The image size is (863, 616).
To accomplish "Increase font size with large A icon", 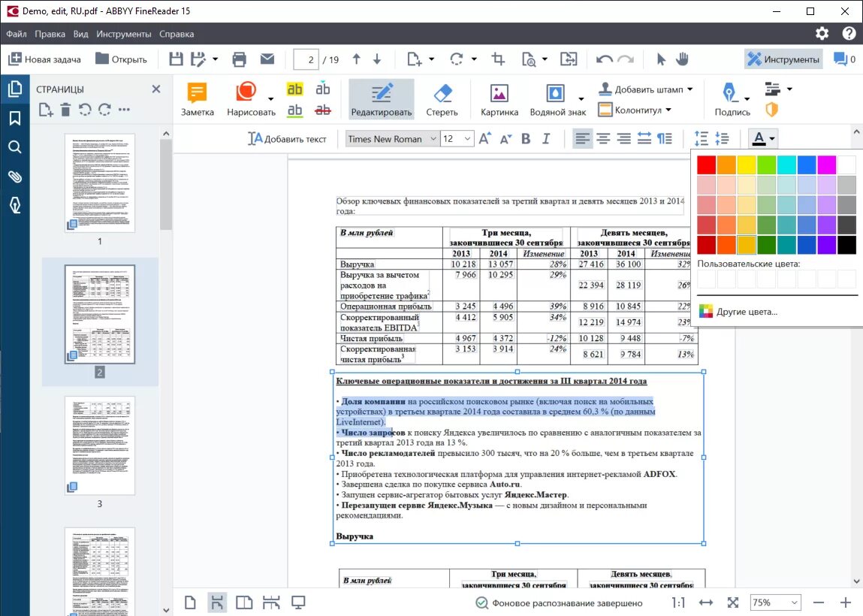I will 484,138.
